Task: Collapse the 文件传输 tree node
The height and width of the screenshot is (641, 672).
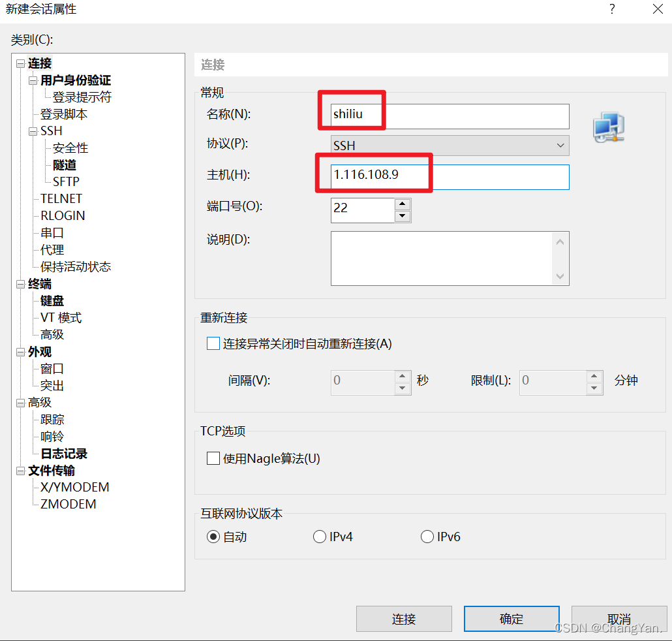Action: 20,471
